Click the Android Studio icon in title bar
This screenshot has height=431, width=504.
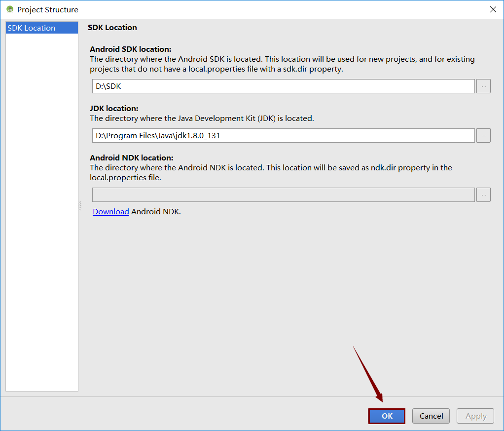10,9
